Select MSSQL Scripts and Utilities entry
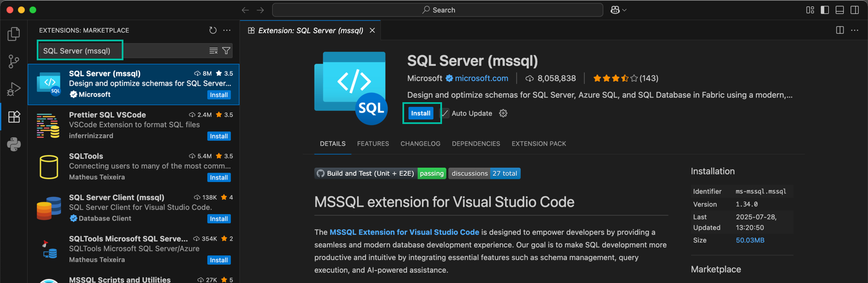Screen dimensions: 868x283 click(x=134, y=278)
